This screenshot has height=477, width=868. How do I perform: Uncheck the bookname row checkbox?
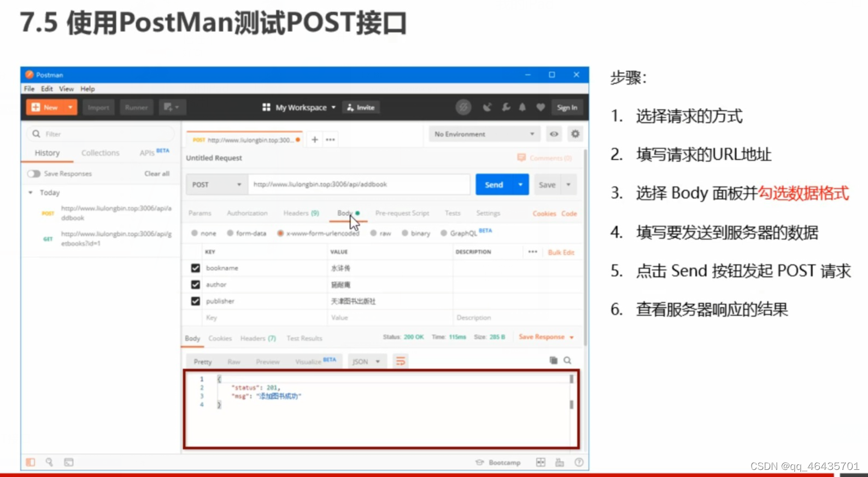coord(195,268)
